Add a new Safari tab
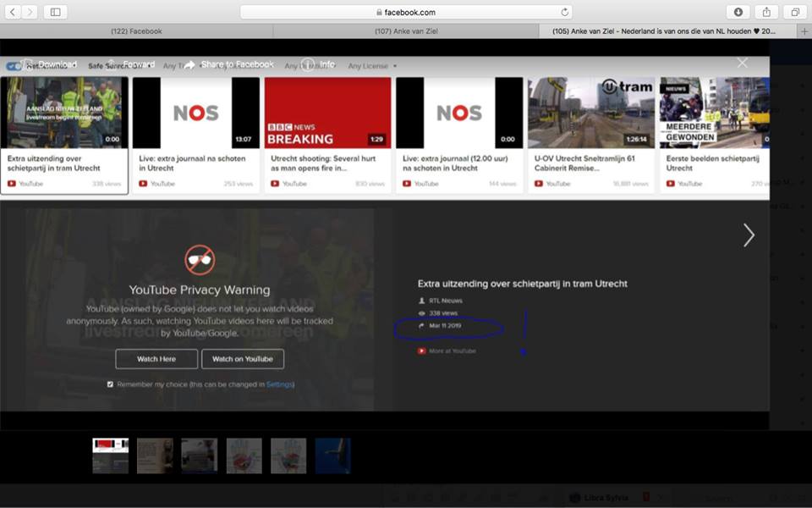 click(804, 31)
